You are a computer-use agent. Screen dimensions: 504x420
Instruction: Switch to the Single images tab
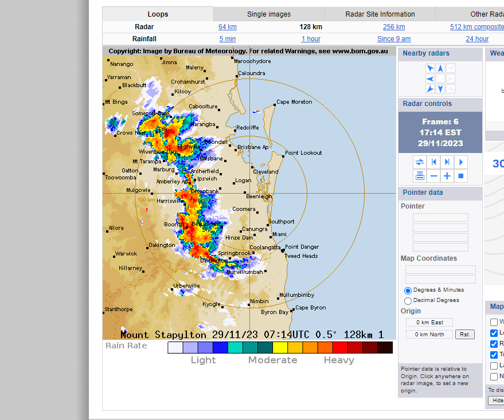tap(269, 14)
